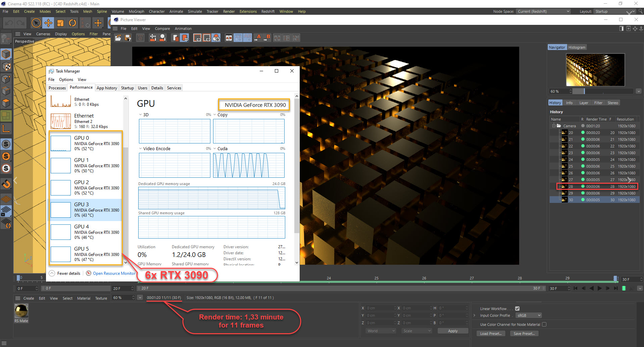Click the Save As icon in Picture Viewer
Viewport: 644px width, 347px height.
coord(128,38)
